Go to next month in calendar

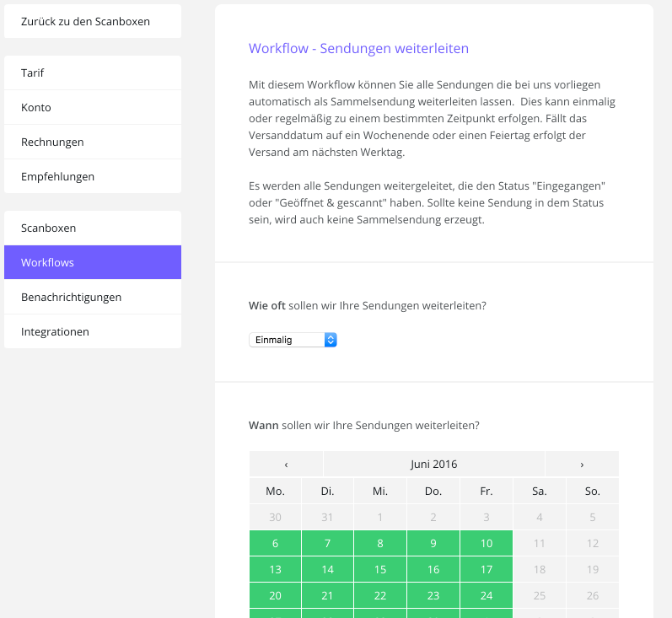pos(582,465)
